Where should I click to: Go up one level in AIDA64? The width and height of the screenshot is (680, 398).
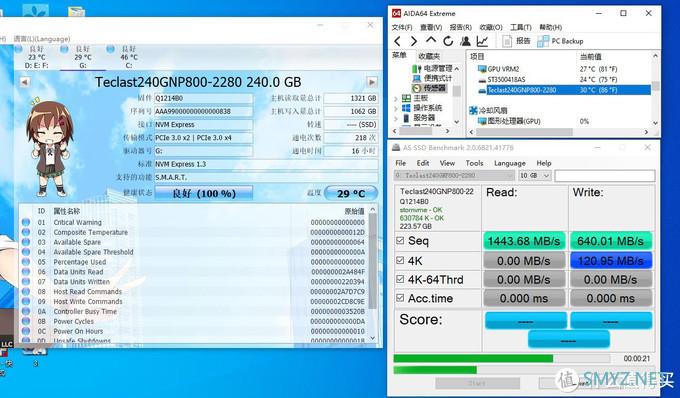pos(431,41)
